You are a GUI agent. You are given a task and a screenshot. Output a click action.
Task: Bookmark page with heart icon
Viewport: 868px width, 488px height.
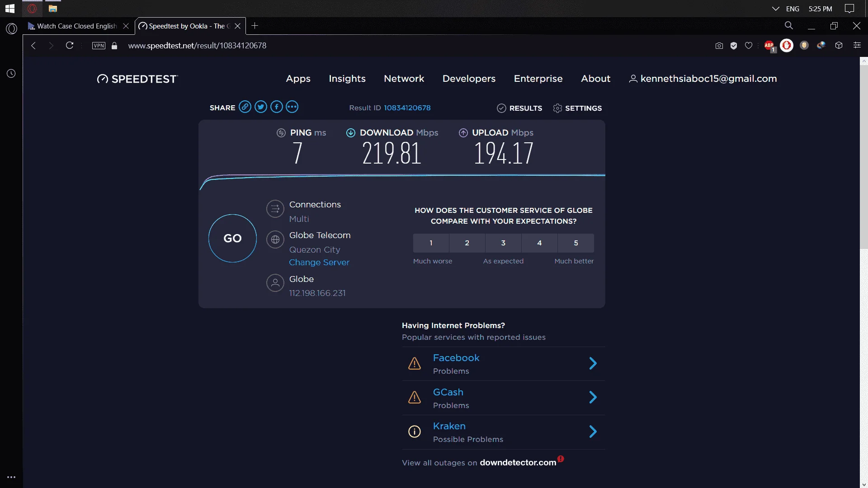[x=749, y=46]
